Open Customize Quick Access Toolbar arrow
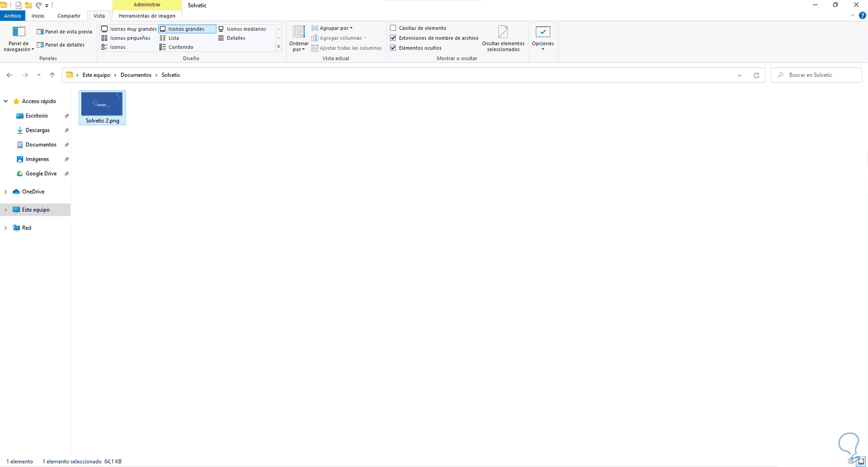This screenshot has width=868, height=467. click(x=47, y=5)
